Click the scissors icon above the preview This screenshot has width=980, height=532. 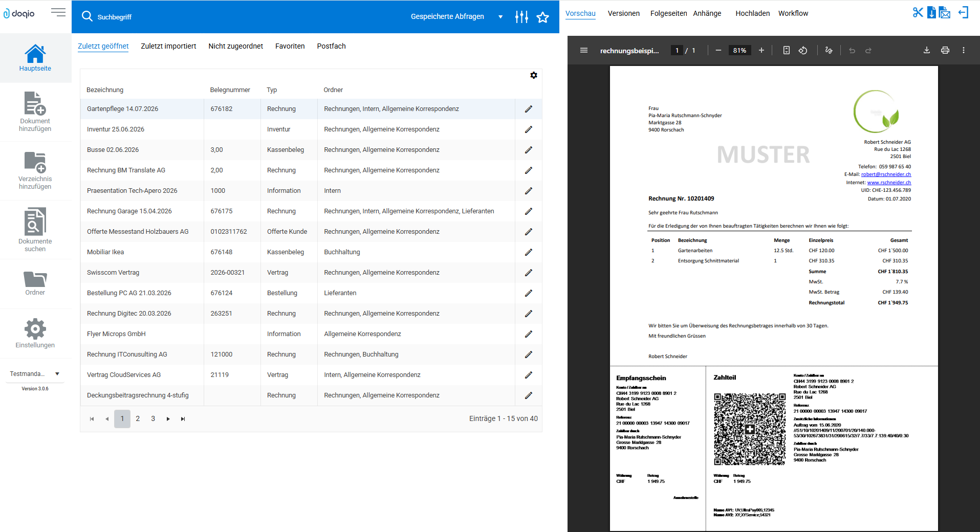(918, 13)
